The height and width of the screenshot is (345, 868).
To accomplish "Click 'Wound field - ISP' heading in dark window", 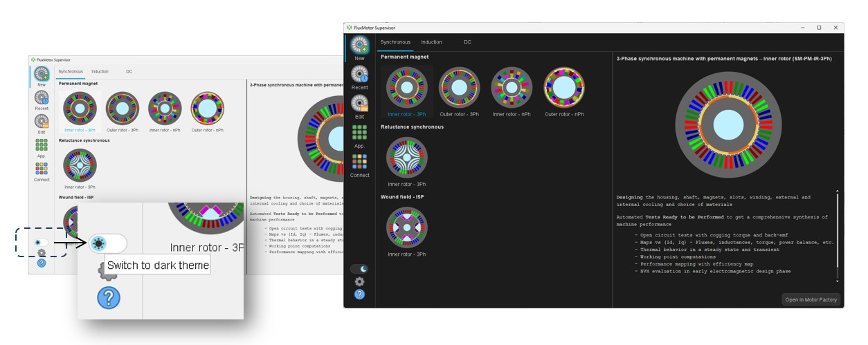I will (404, 197).
